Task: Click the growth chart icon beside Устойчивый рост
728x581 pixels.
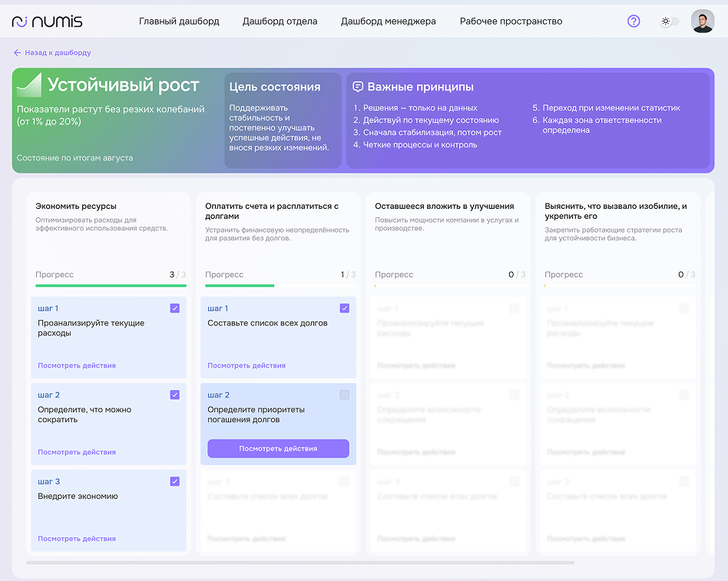Action: coord(29,84)
